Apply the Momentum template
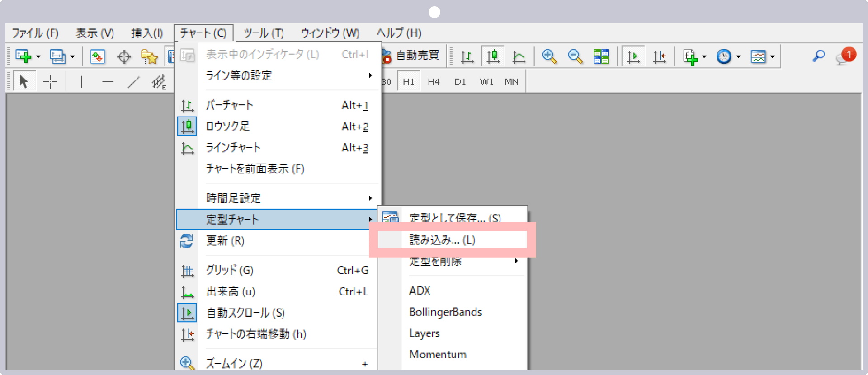Screen dimensions: 868x375 [453, 354]
